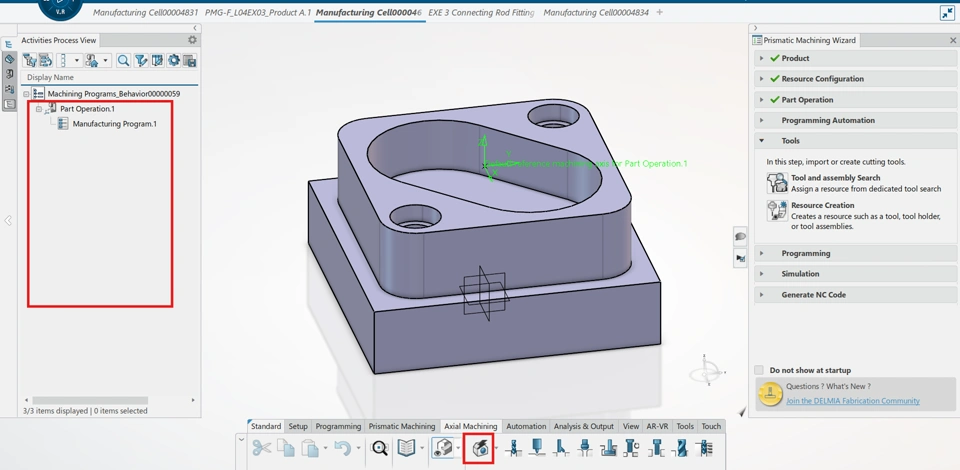Switch to the Automation toolbar tab
This screenshot has height=470, width=960.
tap(526, 426)
